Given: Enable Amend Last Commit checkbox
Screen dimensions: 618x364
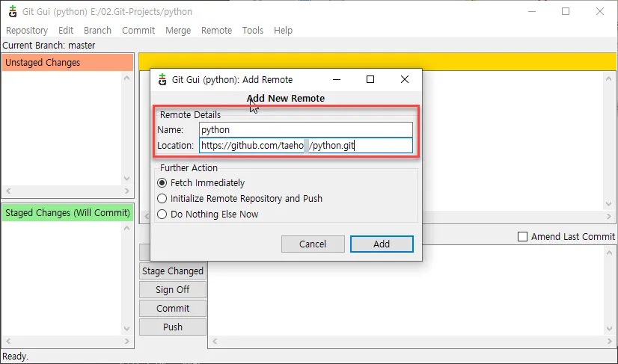Looking at the screenshot, I should point(523,236).
